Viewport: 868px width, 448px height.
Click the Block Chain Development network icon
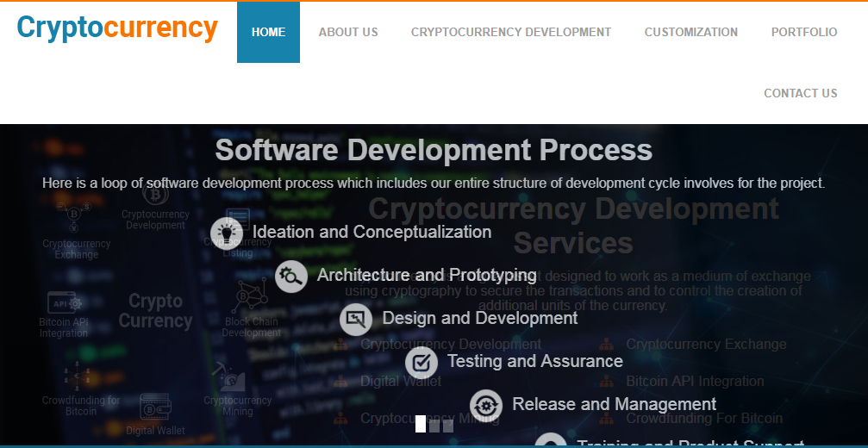point(250,296)
